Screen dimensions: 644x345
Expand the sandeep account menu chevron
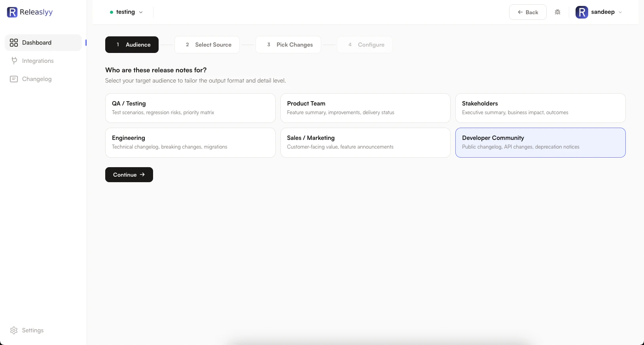click(620, 12)
